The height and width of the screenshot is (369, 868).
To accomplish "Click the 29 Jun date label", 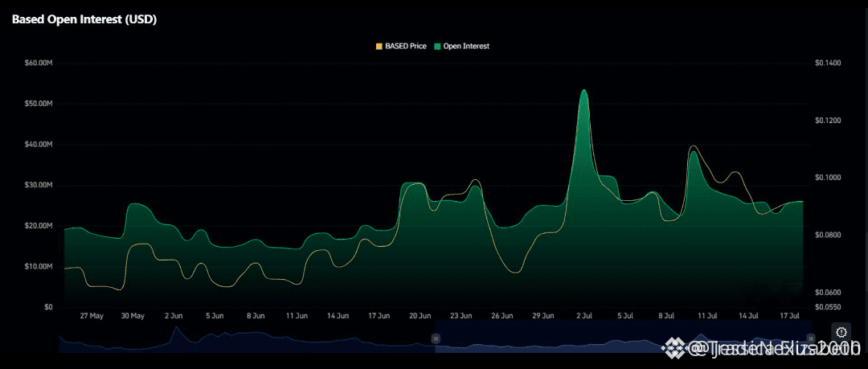I will 543,317.
